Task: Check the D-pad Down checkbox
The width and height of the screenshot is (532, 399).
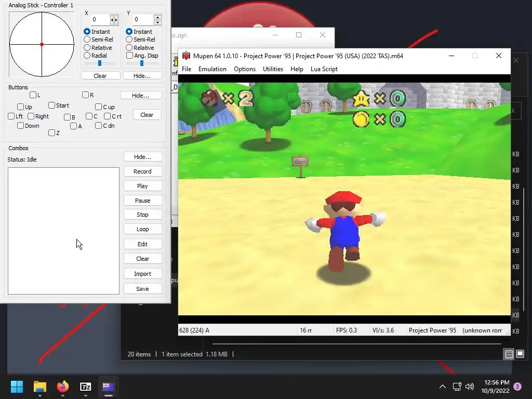Action: coord(20,126)
